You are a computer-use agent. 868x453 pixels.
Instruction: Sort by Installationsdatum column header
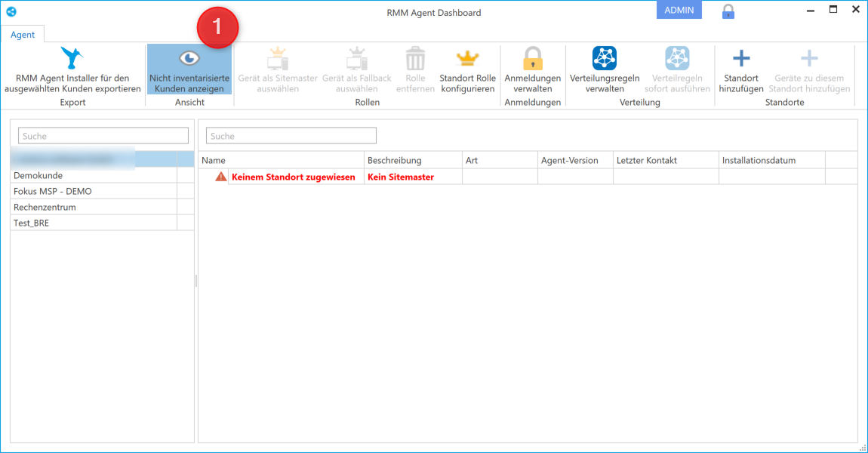click(772, 160)
